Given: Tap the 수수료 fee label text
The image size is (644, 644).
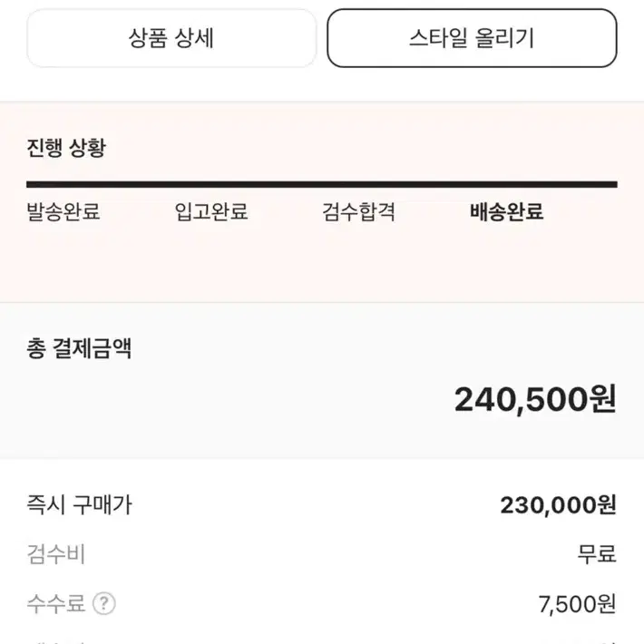Looking at the screenshot, I should pyautogui.click(x=56, y=603).
